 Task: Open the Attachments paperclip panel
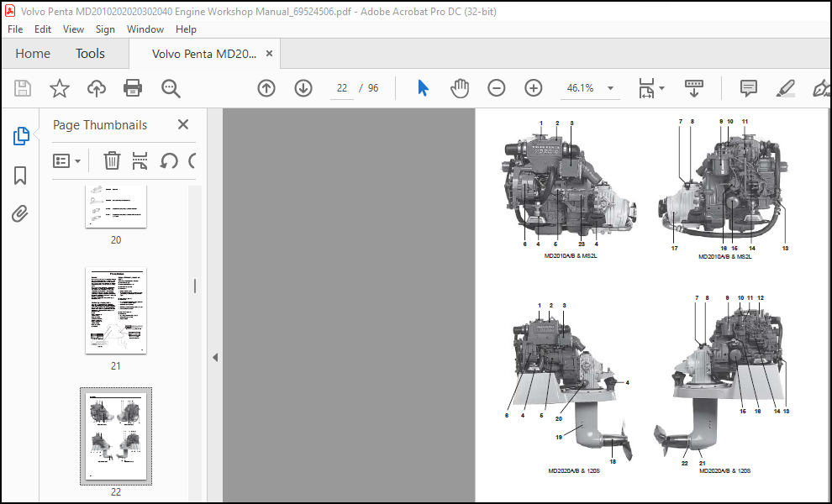20,214
